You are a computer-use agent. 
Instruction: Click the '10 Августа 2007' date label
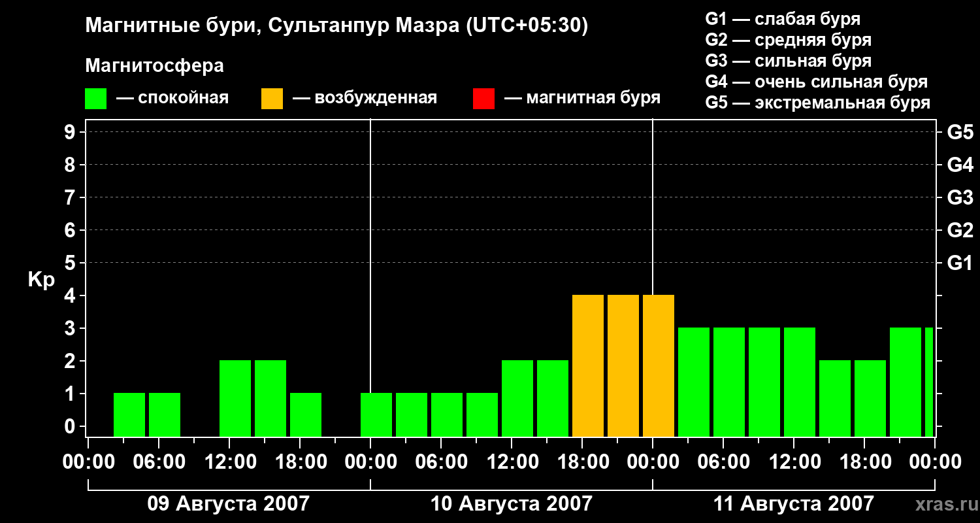point(511,504)
